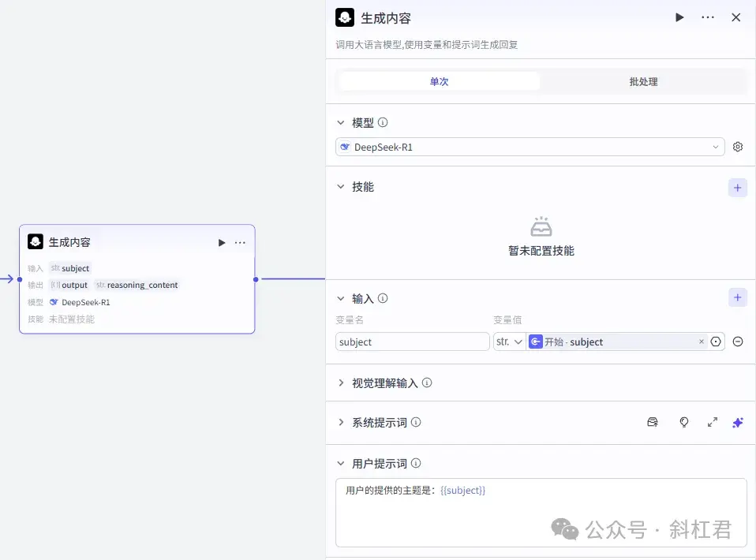Screen dimensions: 756x560
Task: Open the DeepSeek-R1 model dropdown
Action: pos(530,147)
